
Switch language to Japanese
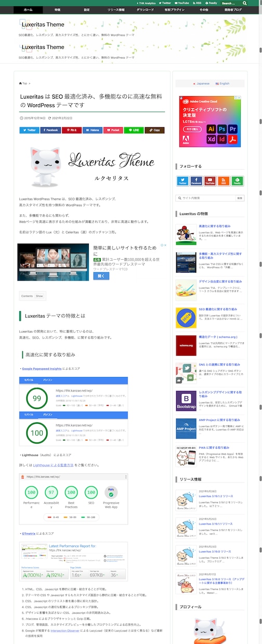point(201,84)
